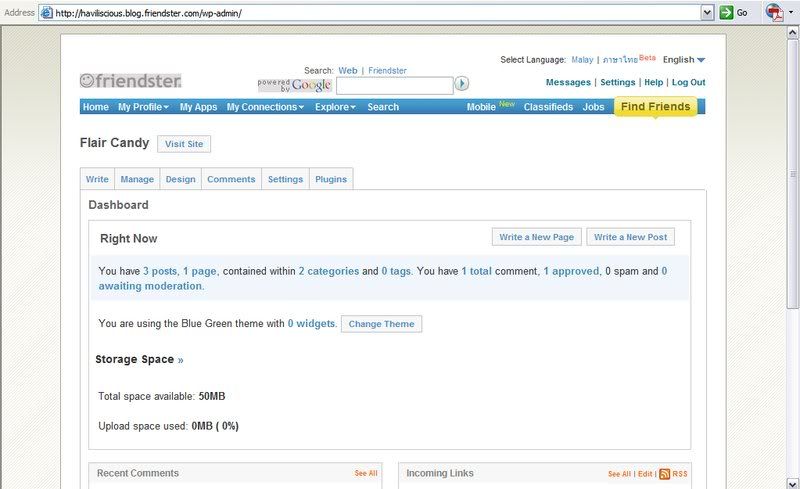The height and width of the screenshot is (489, 800).
Task: Switch to the Comments tab
Action: pos(231,179)
